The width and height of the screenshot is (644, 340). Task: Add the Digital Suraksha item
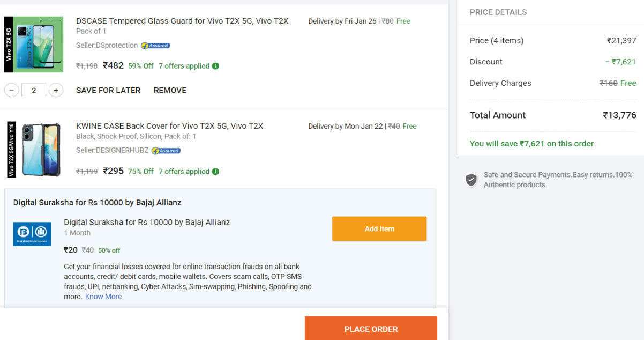coord(379,228)
